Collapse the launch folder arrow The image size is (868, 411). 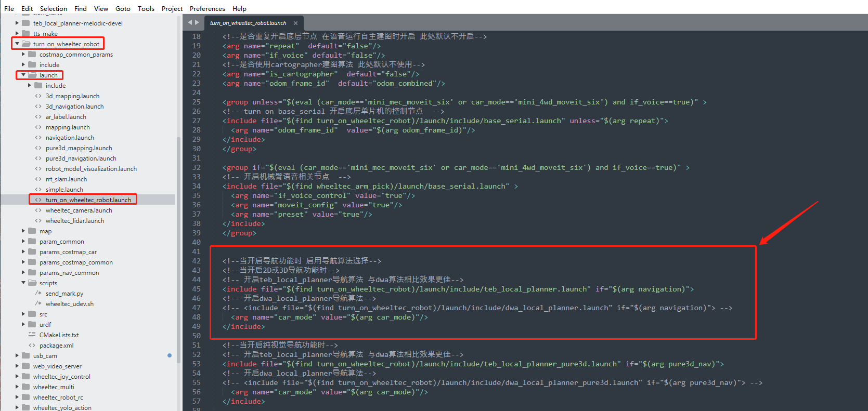pyautogui.click(x=23, y=75)
